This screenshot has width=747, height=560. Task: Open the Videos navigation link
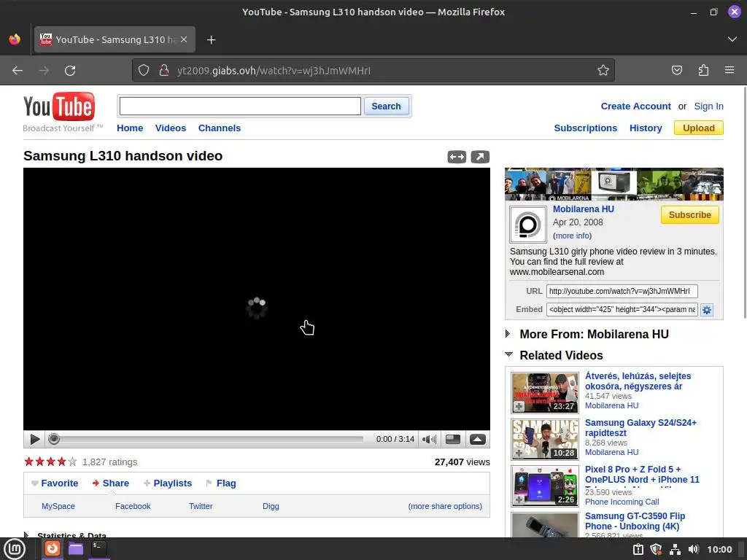click(x=171, y=128)
